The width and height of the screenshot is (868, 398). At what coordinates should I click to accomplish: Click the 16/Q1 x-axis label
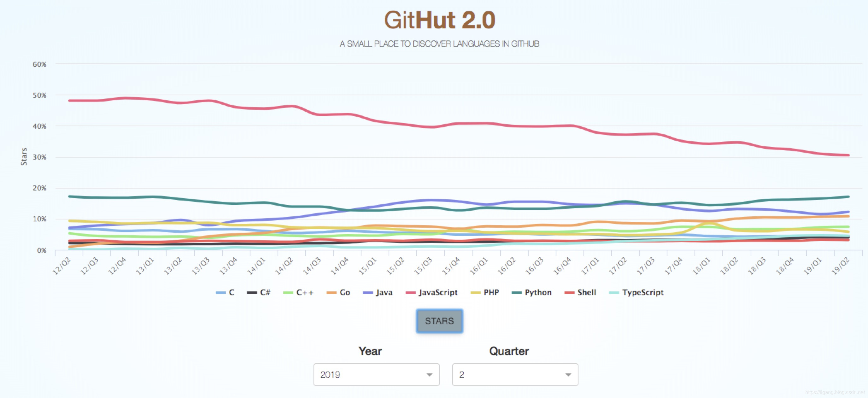coord(479,266)
